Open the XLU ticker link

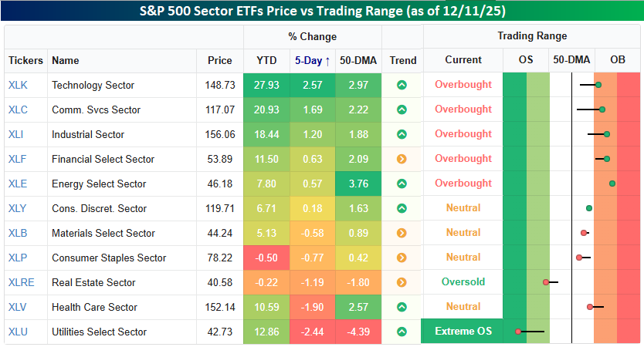[16, 332]
